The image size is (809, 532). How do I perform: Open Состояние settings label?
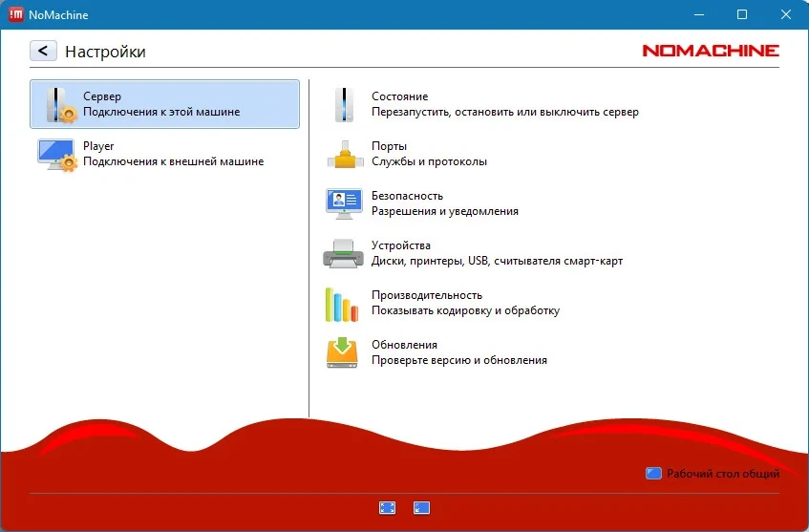pyautogui.click(x=400, y=96)
